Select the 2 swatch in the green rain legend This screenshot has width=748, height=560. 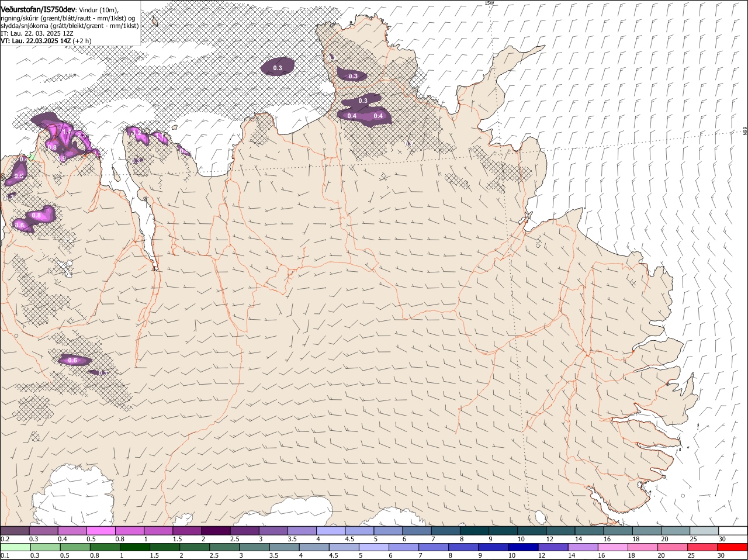[x=195, y=547]
